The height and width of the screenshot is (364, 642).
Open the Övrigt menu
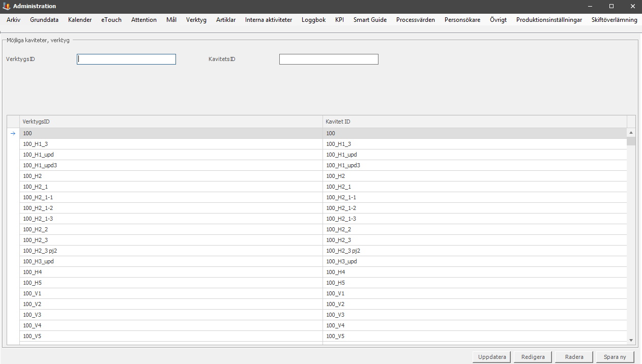point(498,20)
